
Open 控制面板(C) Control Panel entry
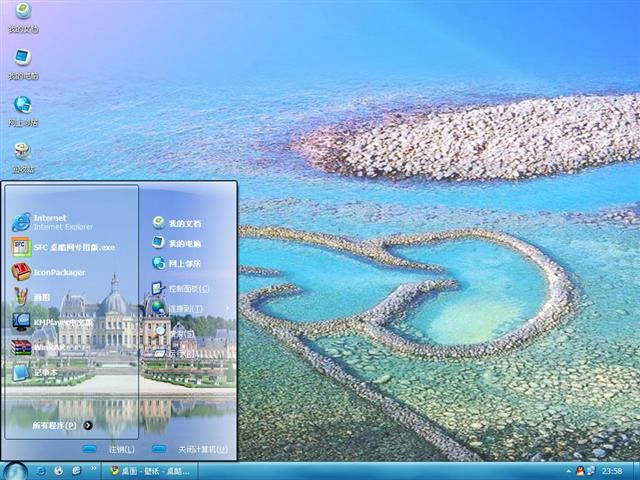coord(180,289)
